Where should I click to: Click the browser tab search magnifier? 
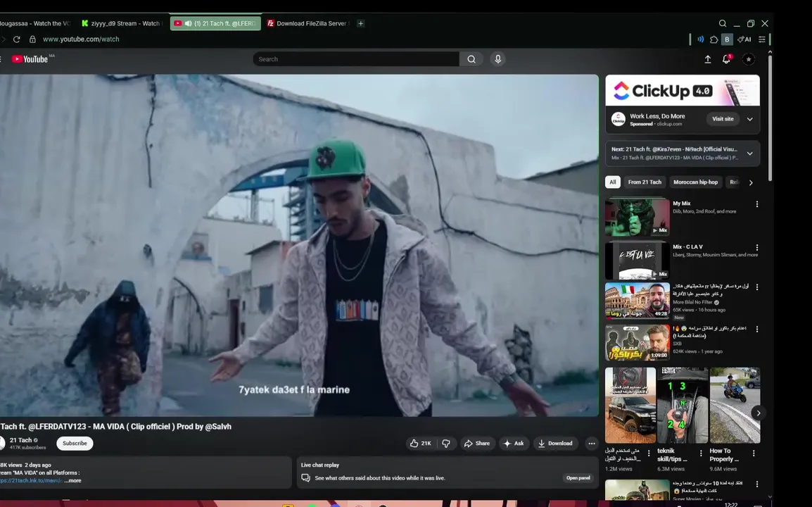[x=723, y=23]
